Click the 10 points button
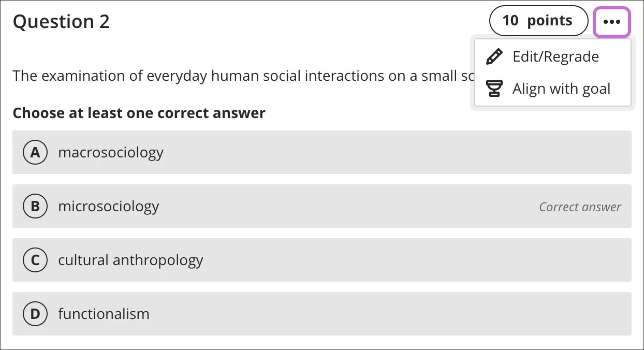The width and height of the screenshot is (644, 350). 538,21
